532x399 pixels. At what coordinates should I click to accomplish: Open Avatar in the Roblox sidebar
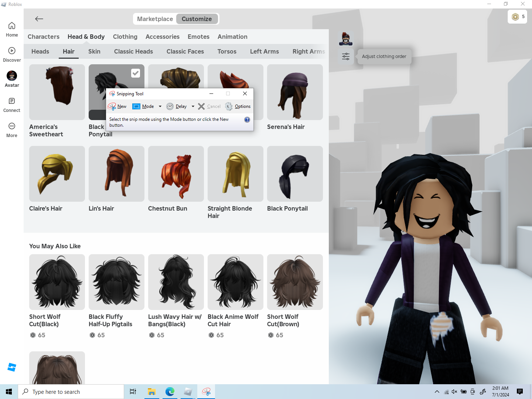(12, 79)
